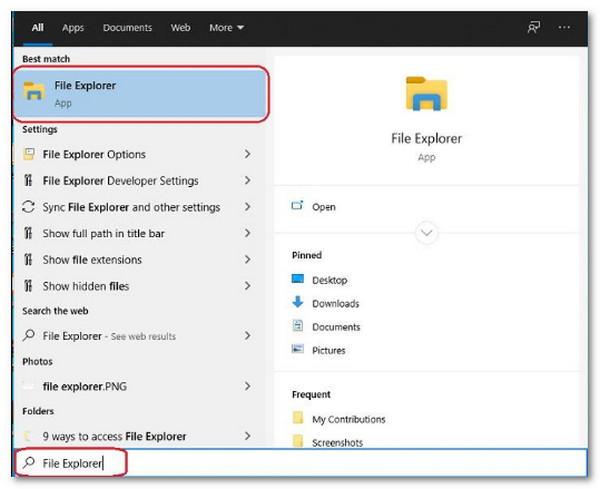Click icon beside Show file extensions
The image size is (600, 489).
28,259
